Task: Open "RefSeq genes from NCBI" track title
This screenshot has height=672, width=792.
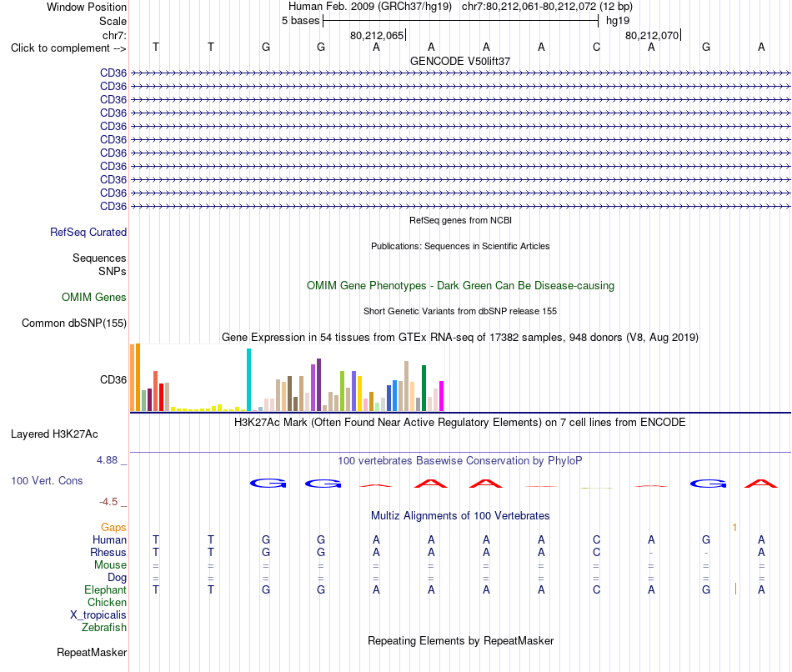Action: point(461,220)
